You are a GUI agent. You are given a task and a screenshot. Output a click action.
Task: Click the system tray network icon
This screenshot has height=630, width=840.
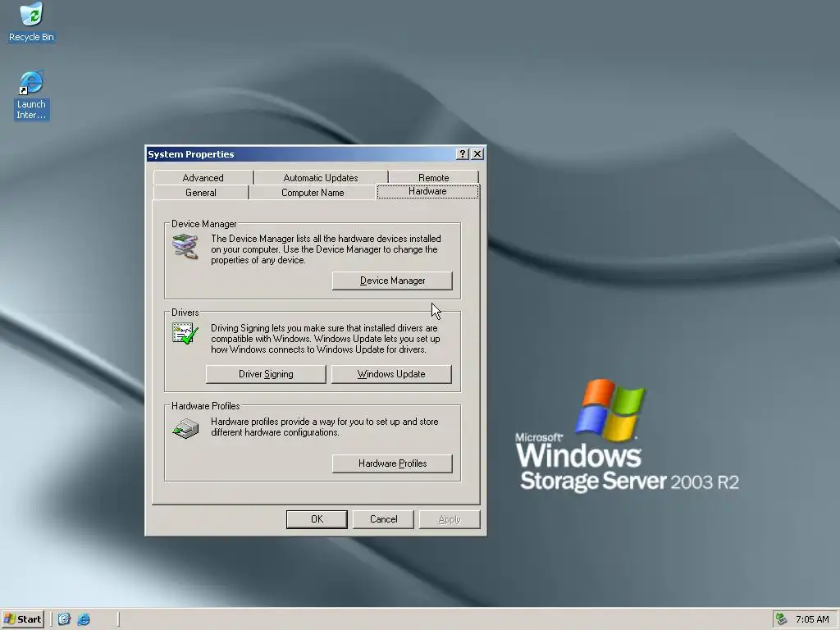pos(782,619)
